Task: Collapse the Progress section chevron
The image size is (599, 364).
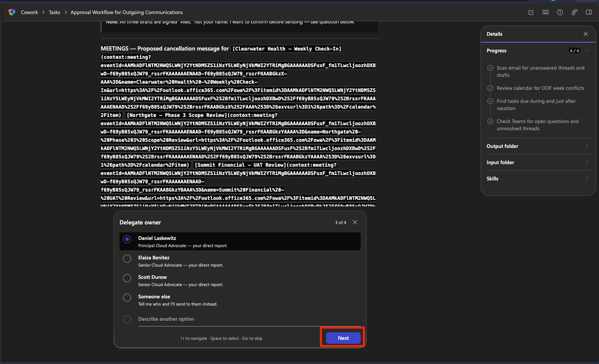Action: click(587, 51)
